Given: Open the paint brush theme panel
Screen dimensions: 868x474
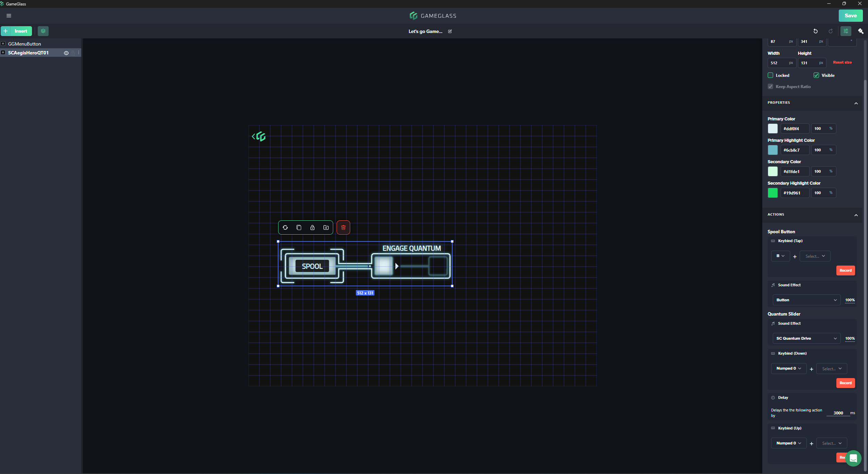Looking at the screenshot, I should point(861,31).
